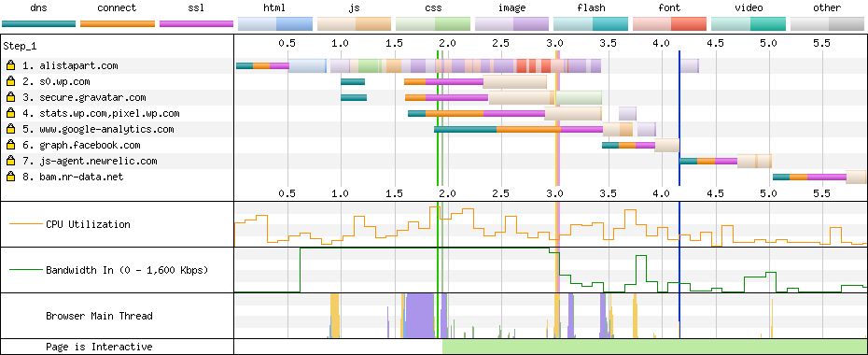Click the Bandwidth In (0 - 1,600 Kbps) label
868x355 pixels.
click(127, 270)
